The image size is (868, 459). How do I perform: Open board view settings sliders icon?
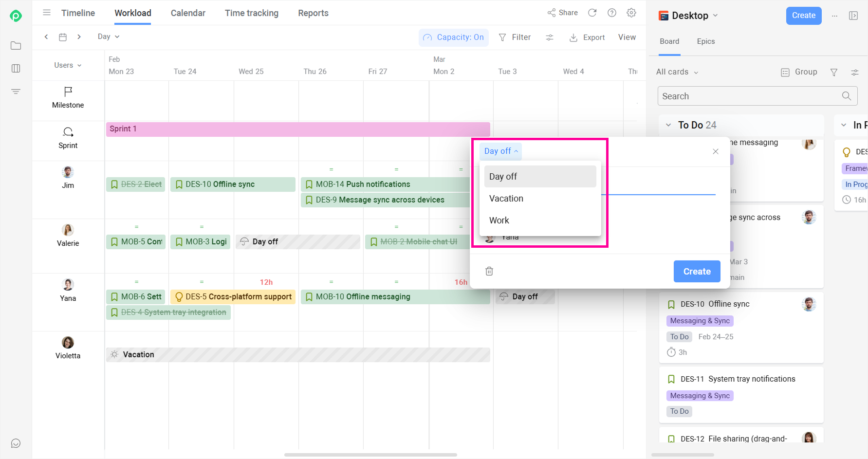click(x=855, y=72)
